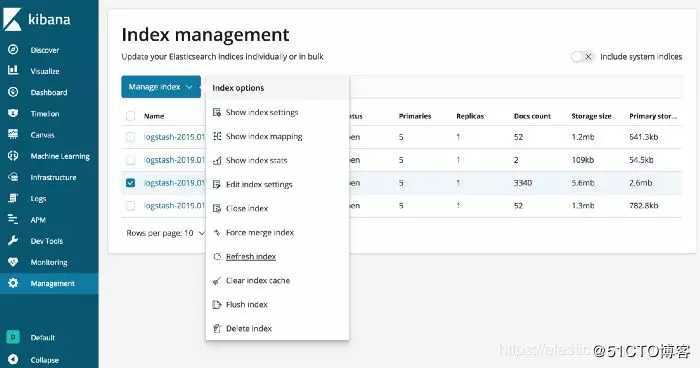Open the logstash index with 1.3mb storage
Screen dimensions: 700x368
[x=175, y=205]
